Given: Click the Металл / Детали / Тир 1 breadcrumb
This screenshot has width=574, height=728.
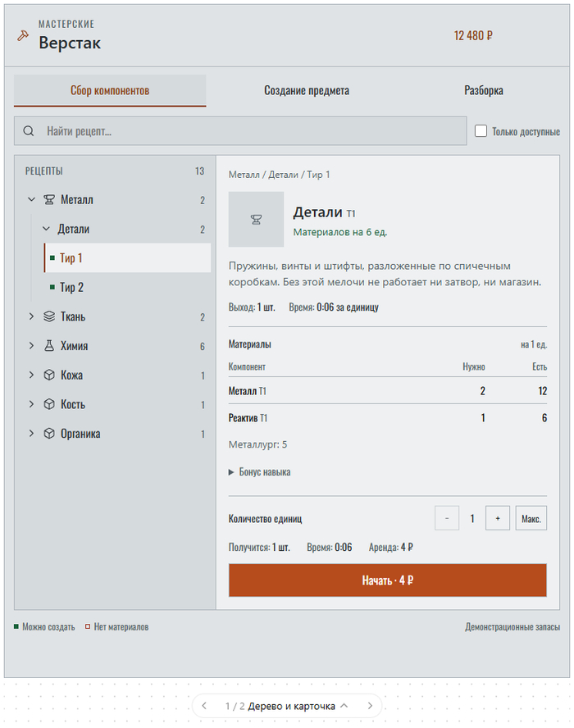Looking at the screenshot, I should (x=279, y=175).
